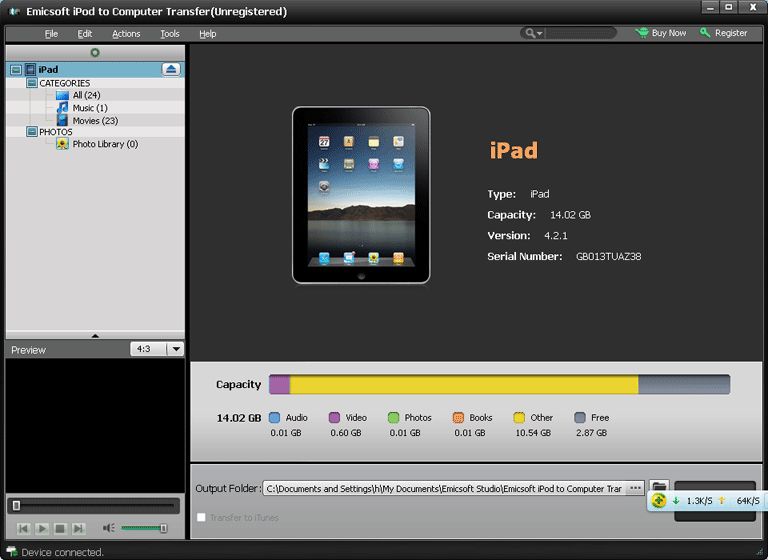Click the Register link
Viewport: 768px width, 560px height.
(731, 33)
